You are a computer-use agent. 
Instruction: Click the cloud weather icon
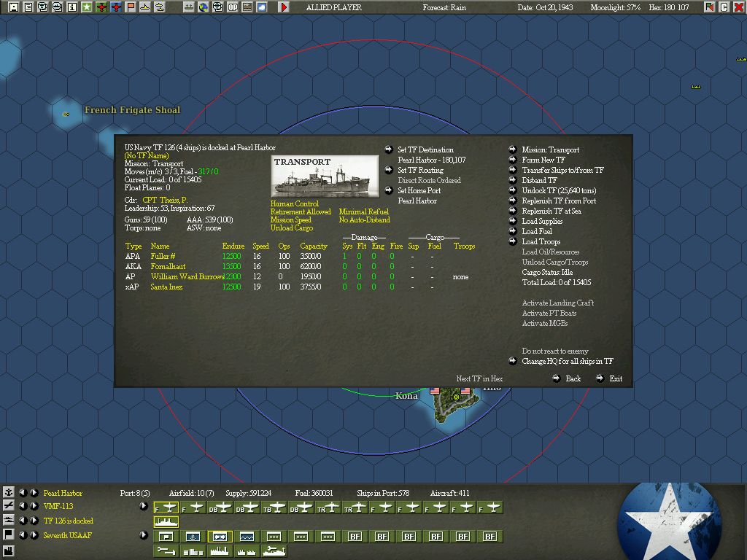click(x=262, y=7)
